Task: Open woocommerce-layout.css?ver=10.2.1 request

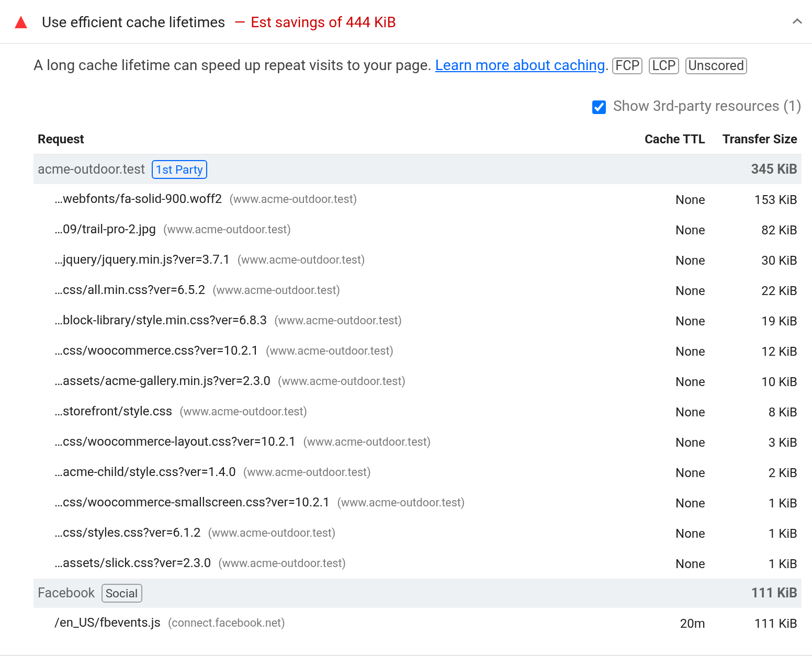Action: click(x=175, y=442)
